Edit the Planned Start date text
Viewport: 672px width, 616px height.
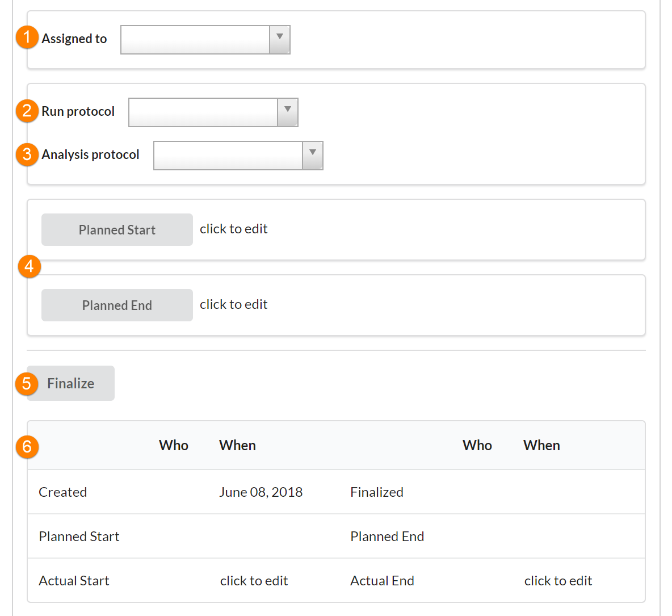point(233,229)
